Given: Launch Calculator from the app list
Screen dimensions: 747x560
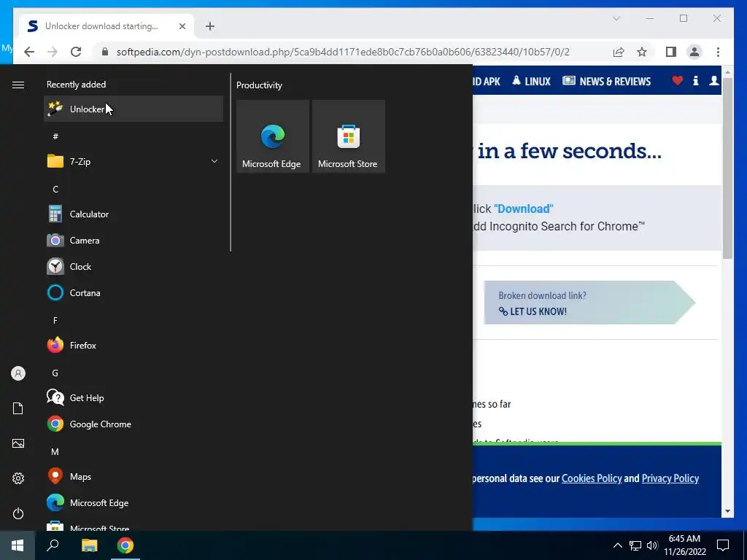Looking at the screenshot, I should pyautogui.click(x=133, y=214).
